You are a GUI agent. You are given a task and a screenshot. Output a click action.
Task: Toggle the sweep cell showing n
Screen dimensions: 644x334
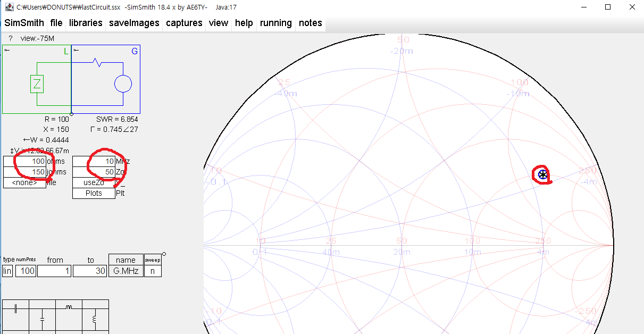coord(153,271)
